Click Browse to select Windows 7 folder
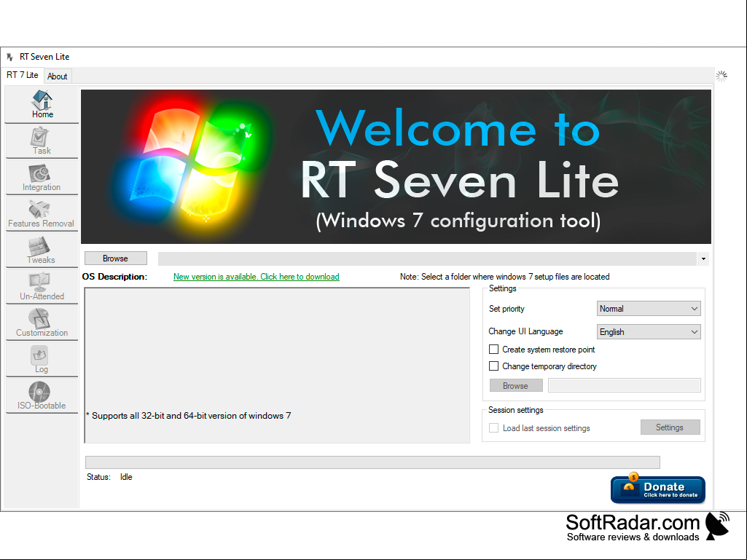This screenshot has width=747, height=560. [116, 259]
